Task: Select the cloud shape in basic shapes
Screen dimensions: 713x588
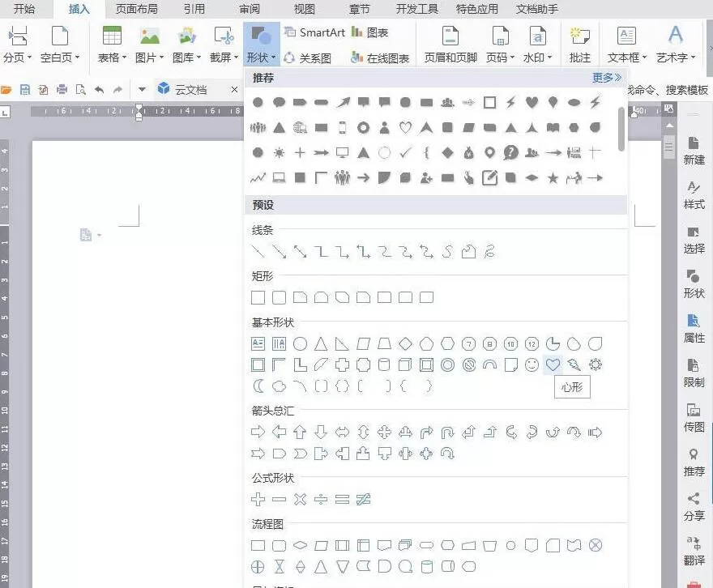Action: 279,386
